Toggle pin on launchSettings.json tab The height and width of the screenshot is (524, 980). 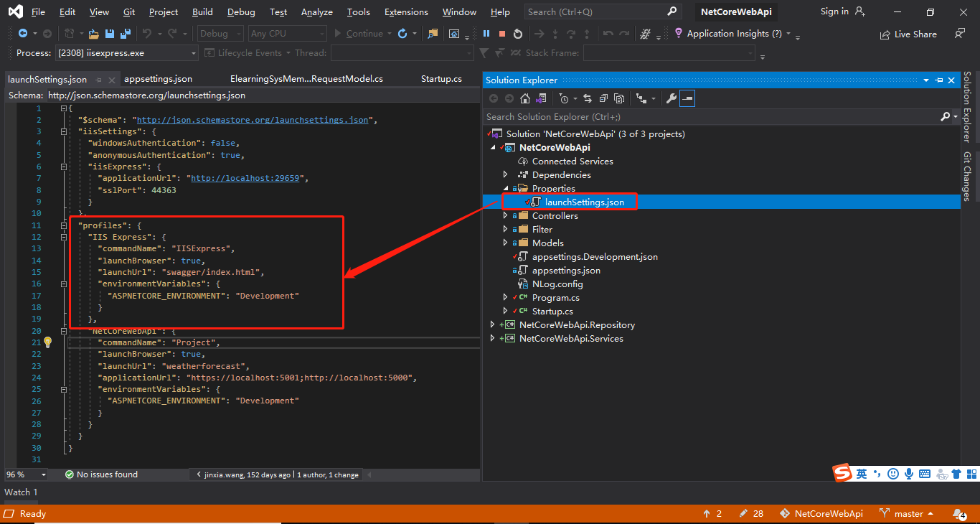point(99,80)
